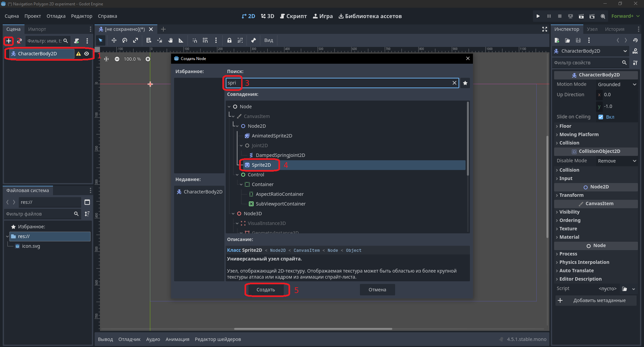Activate the Pan hand tool
The image size is (644, 347).
click(x=170, y=40)
